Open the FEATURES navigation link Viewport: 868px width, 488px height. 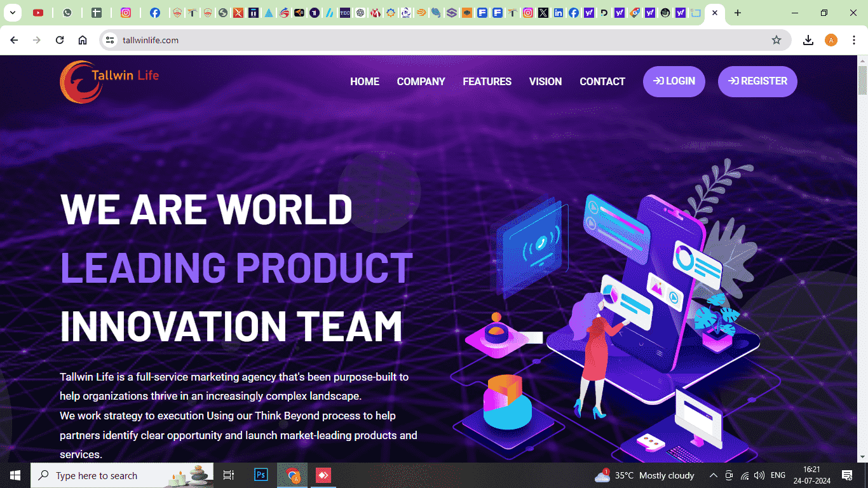click(487, 81)
